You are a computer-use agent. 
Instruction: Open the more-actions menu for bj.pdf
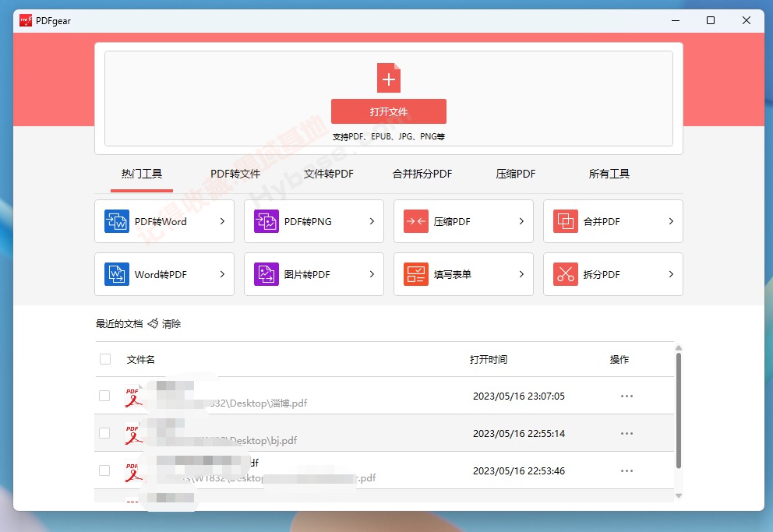pyautogui.click(x=627, y=434)
